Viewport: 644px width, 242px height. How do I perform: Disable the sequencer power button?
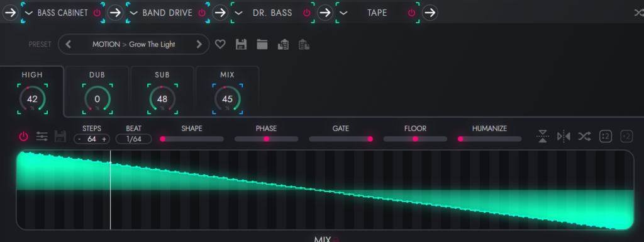pos(24,136)
